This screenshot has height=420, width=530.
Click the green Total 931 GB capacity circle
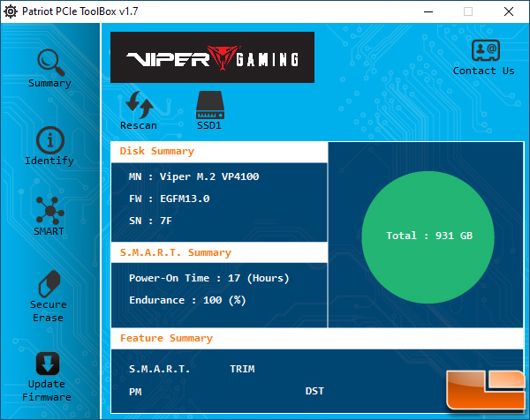point(428,237)
